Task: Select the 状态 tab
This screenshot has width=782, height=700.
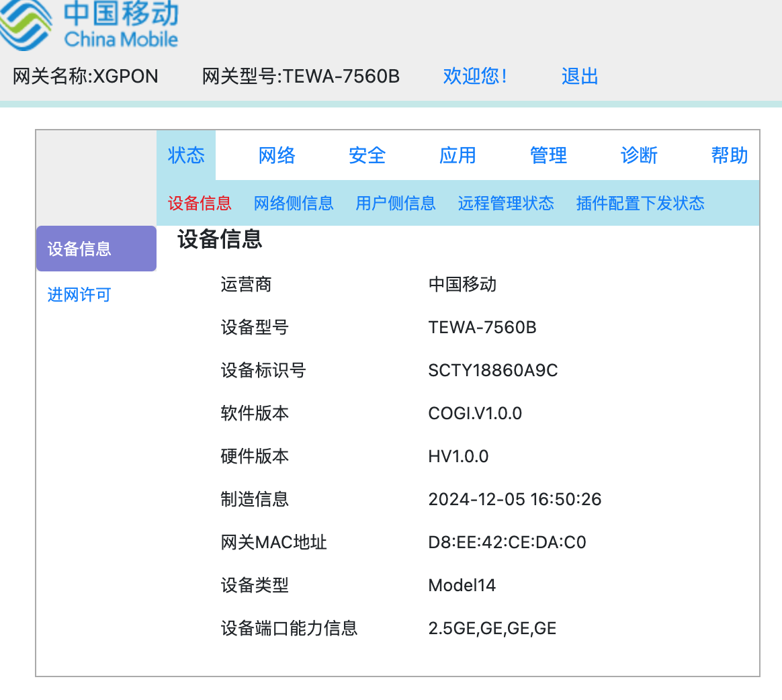Action: click(x=186, y=155)
